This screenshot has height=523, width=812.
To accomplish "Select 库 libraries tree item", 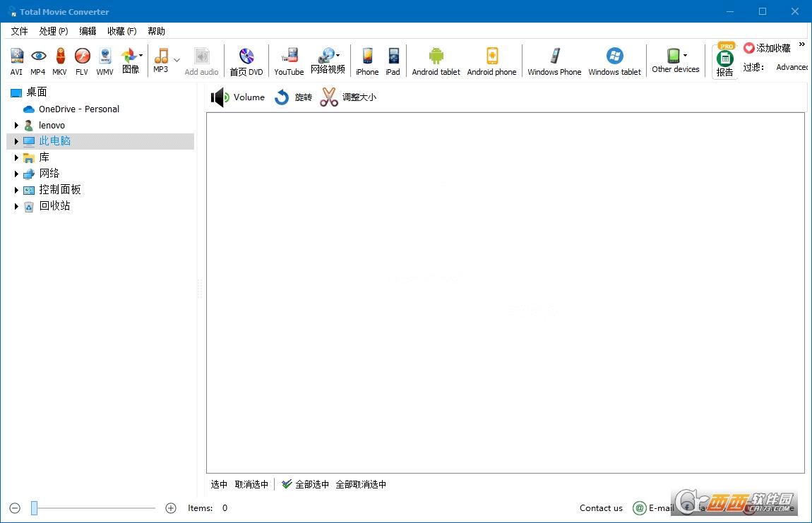I will tap(44, 157).
